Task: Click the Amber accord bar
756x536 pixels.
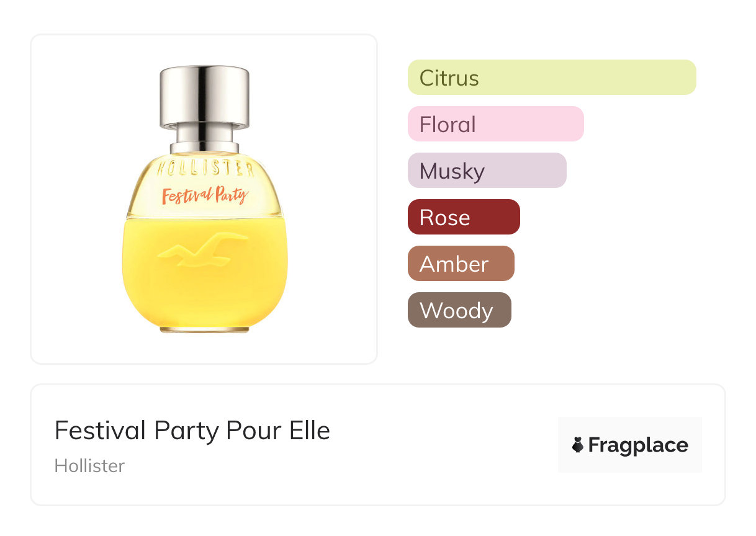Action: tap(461, 264)
